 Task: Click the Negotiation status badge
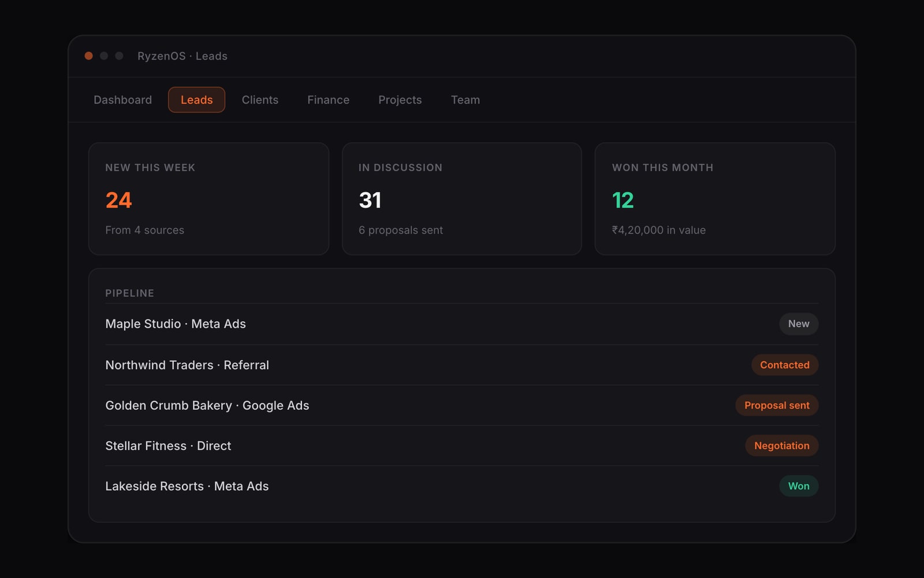click(781, 446)
